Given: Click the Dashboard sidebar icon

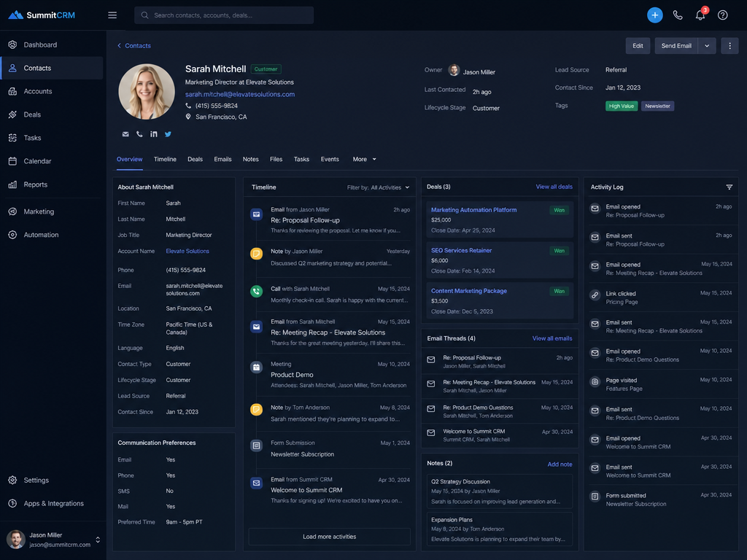Looking at the screenshot, I should pos(13,44).
